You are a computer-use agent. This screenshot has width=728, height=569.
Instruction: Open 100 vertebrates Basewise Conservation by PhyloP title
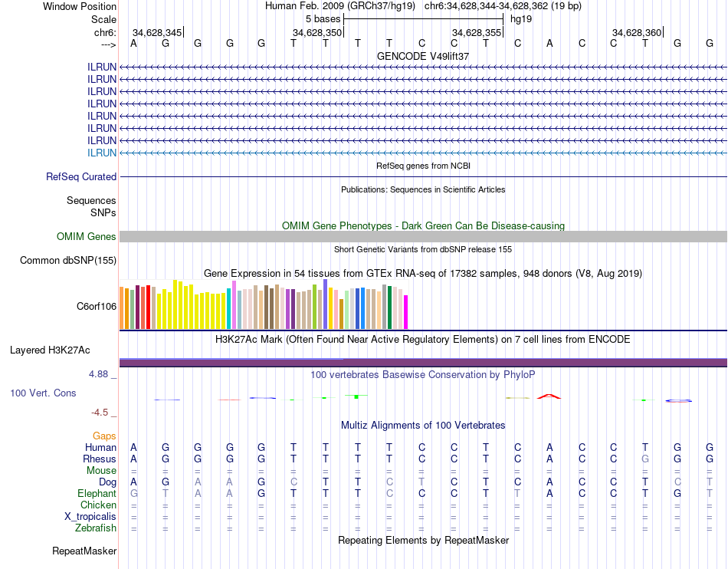tap(423, 375)
